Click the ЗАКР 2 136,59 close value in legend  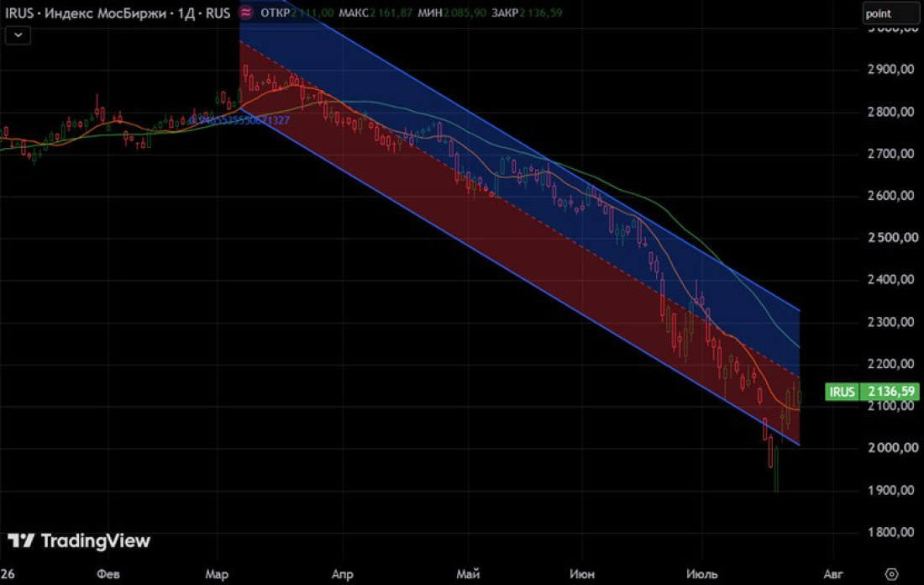click(527, 13)
